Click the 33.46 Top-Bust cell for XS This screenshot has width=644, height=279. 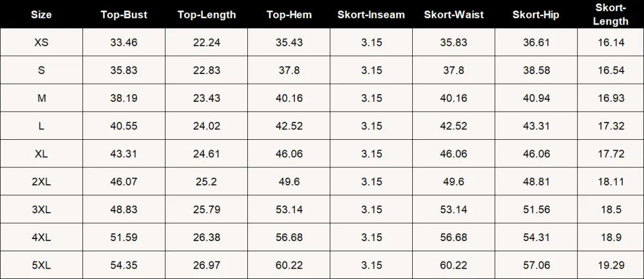pos(124,43)
